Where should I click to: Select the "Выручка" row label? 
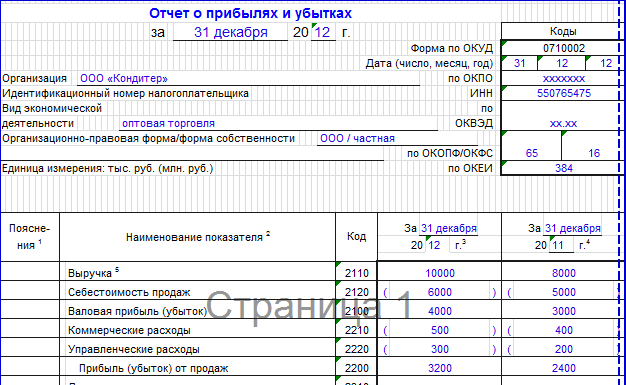pos(93,273)
